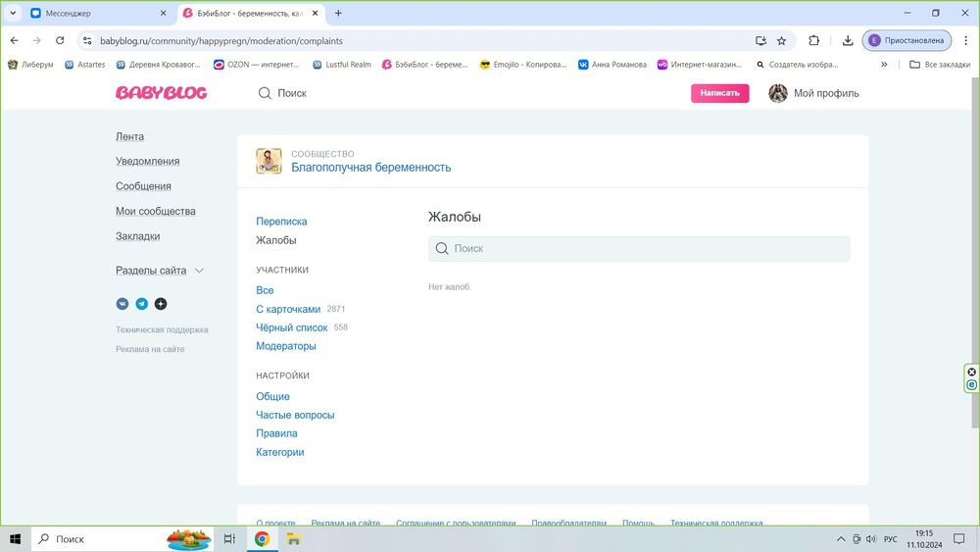Show hidden system tray icons

(841, 539)
